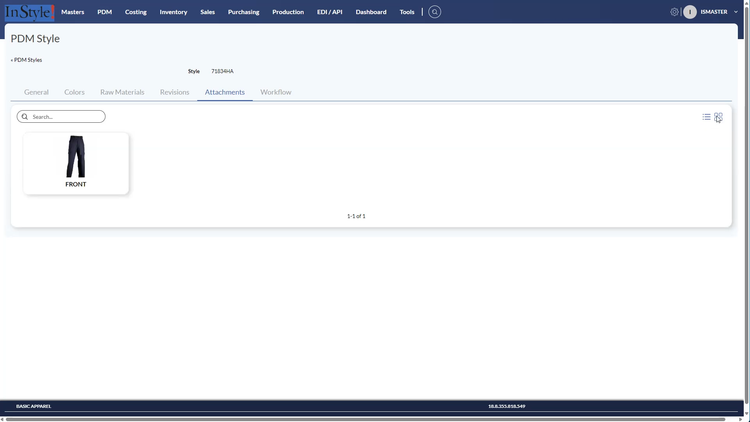The image size is (750, 422).
Task: Open the Production menu
Action: tap(288, 12)
